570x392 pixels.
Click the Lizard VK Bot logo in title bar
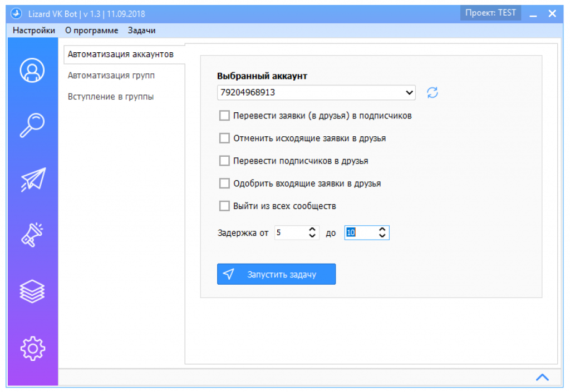[x=16, y=14]
